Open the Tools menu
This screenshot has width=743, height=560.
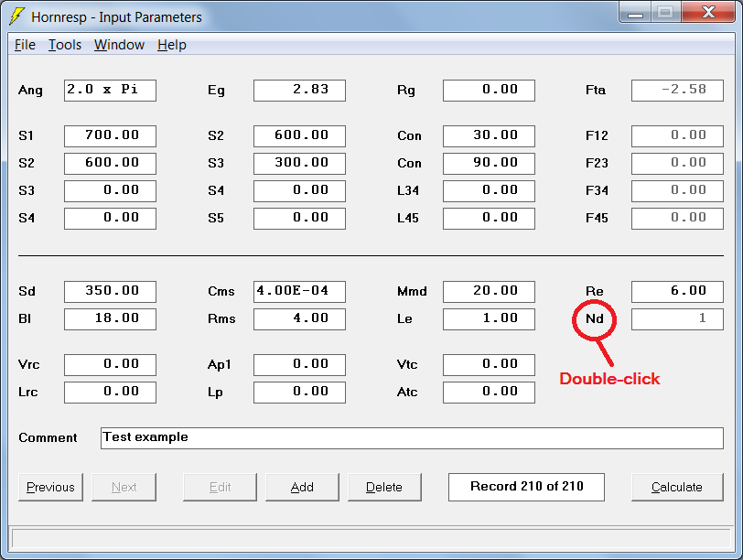(65, 45)
